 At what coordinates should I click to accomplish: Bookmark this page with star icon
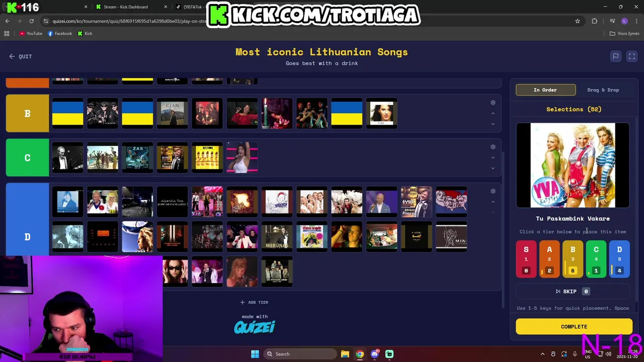click(x=578, y=21)
